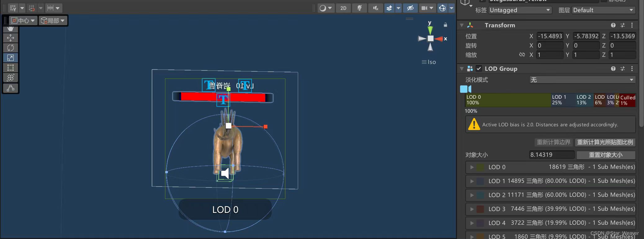
Task: Collapse the Transform component foldout
Action: click(462, 25)
